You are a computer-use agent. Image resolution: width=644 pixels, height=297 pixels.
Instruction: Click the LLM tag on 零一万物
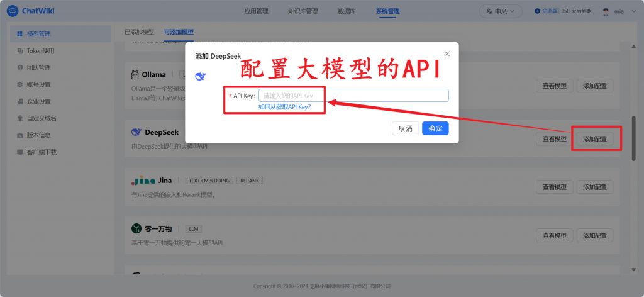[x=194, y=229]
